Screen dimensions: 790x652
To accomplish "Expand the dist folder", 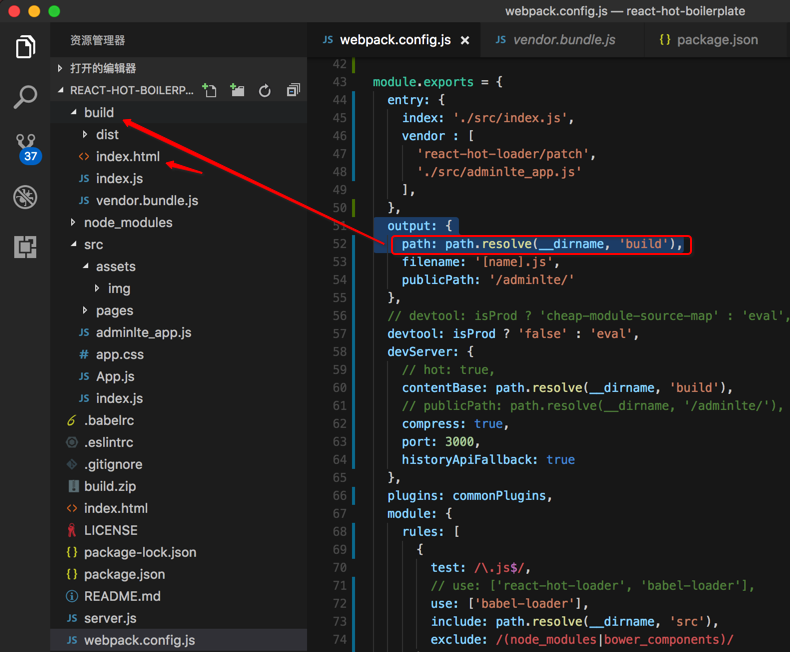I will 107,134.
